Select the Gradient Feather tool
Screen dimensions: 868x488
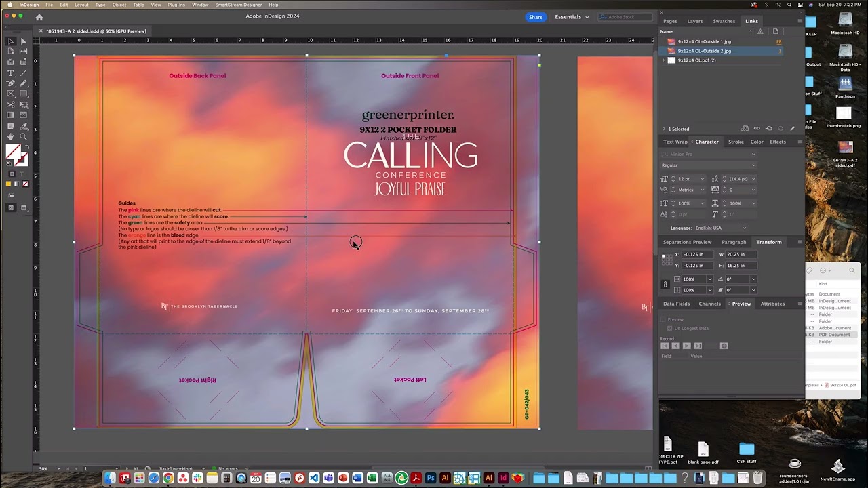(24, 115)
